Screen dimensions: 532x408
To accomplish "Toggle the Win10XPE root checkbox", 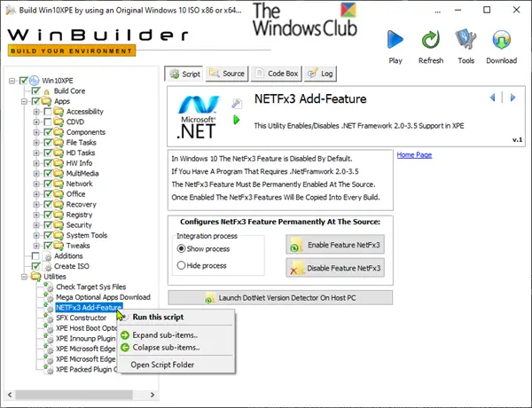I will [23, 81].
